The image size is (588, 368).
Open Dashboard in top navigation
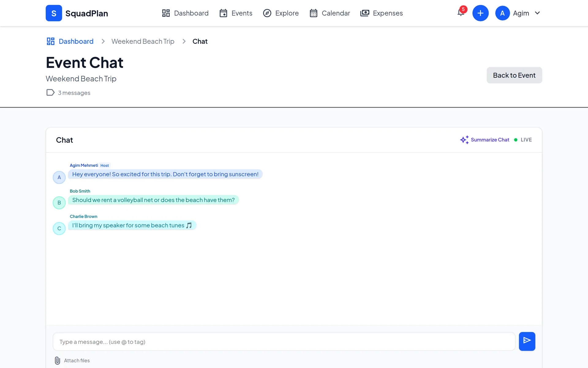click(185, 13)
